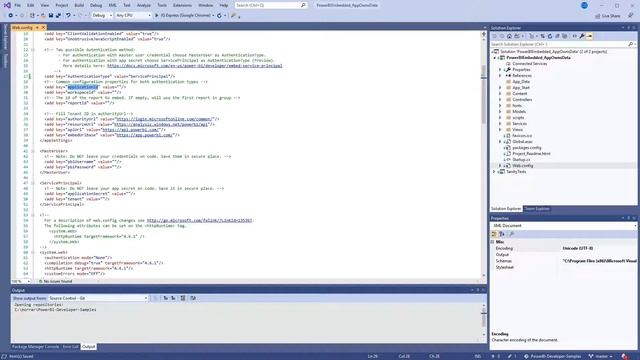640x360 pixels.
Task: Switch to Package Manager Console tab
Action: pos(36,347)
